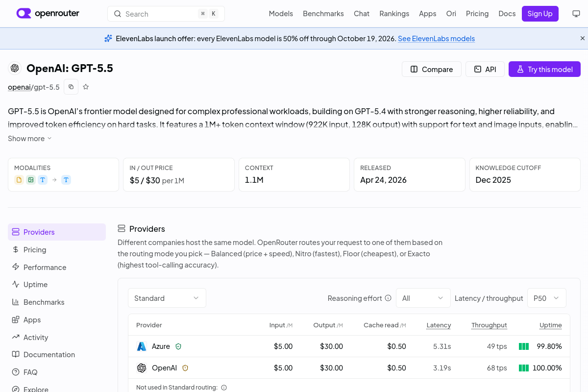Image resolution: width=588 pixels, height=392 pixels.
Task: Click the Azure shield verification icon
Action: pos(178,346)
